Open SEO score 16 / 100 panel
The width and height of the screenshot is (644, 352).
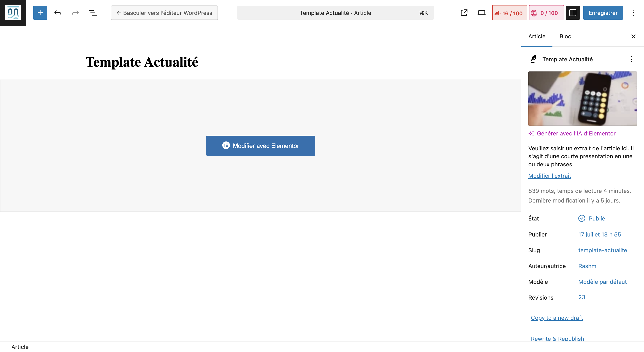(509, 13)
